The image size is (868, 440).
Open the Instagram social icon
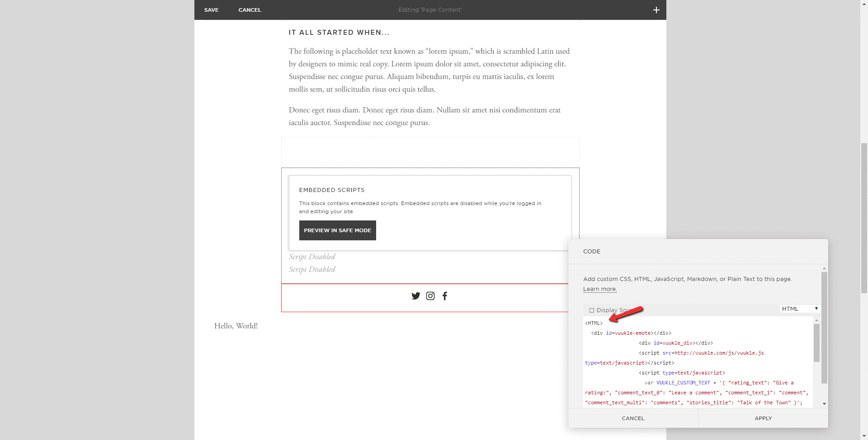(x=430, y=296)
